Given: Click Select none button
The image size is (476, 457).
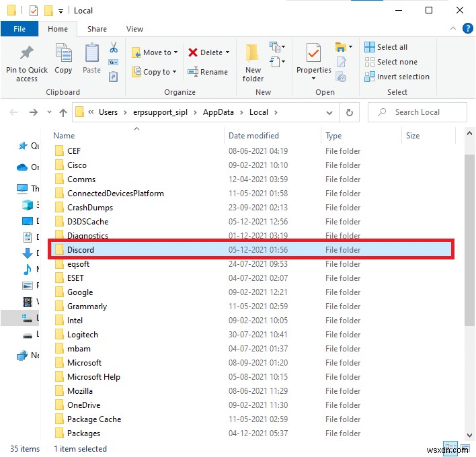Looking at the screenshot, I should click(x=391, y=62).
